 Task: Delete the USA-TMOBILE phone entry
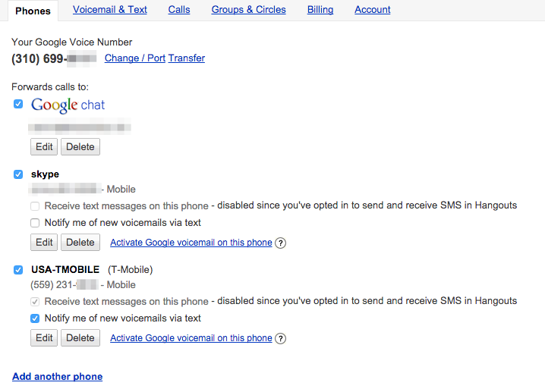coord(80,337)
